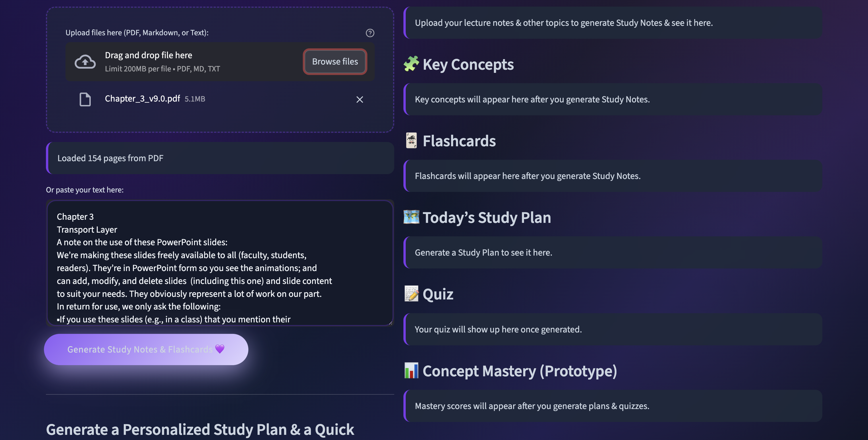
Task: Click the text area resize handle
Action: [x=390, y=323]
